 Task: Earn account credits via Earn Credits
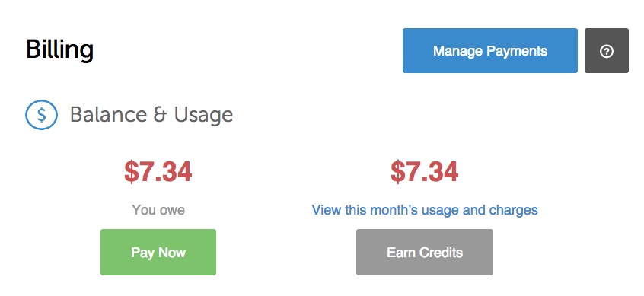pyautogui.click(x=425, y=252)
